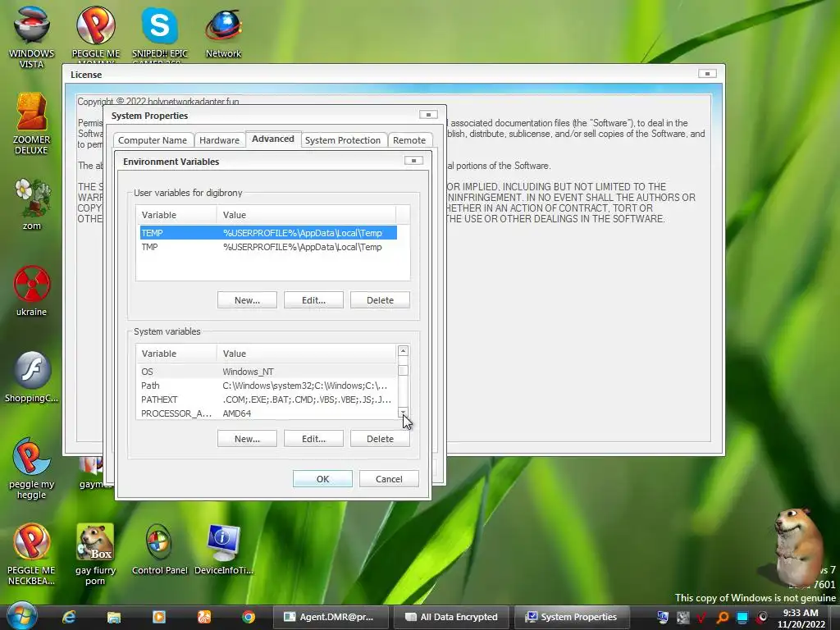Image resolution: width=840 pixels, height=630 pixels.
Task: Switch to Agent.DMR@pr... taskbar window
Action: [x=330, y=617]
